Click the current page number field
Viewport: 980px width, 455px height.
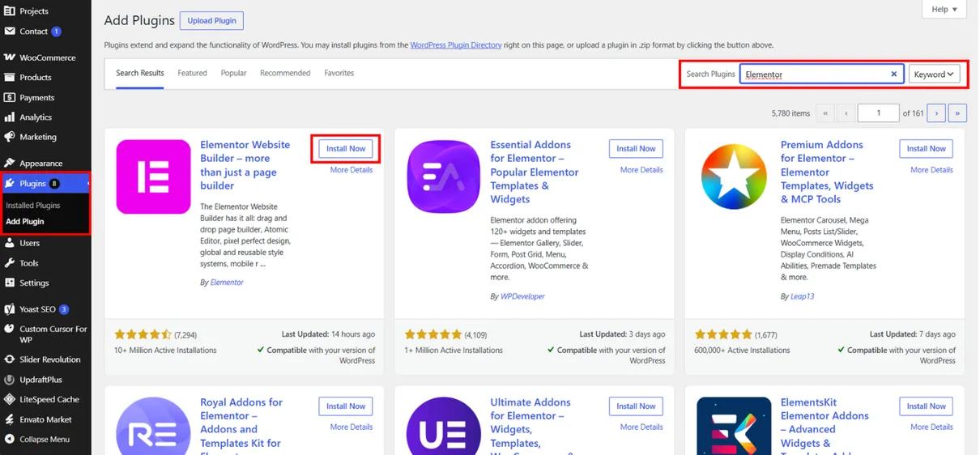point(879,113)
